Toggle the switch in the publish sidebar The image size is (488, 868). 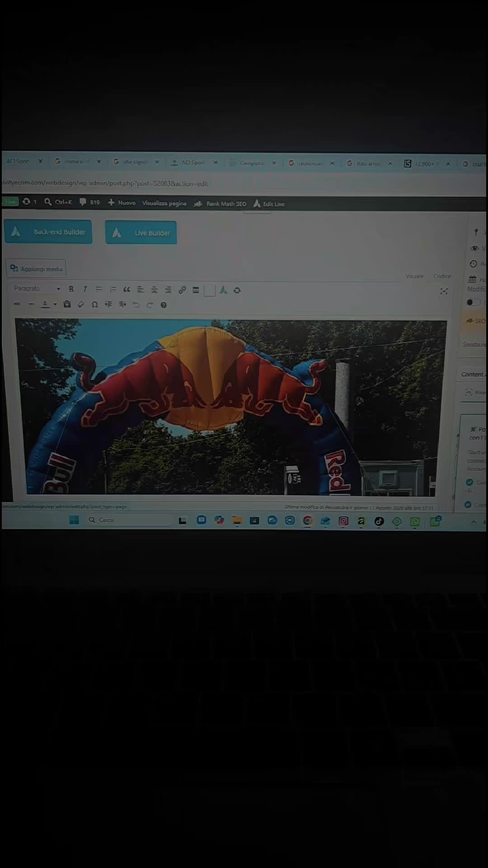pyautogui.click(x=473, y=302)
